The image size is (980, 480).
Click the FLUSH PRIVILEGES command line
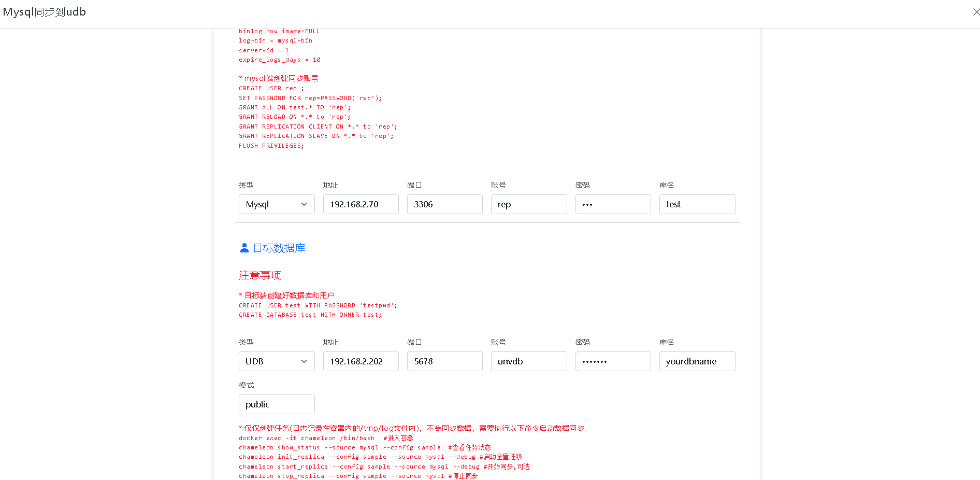(271, 146)
